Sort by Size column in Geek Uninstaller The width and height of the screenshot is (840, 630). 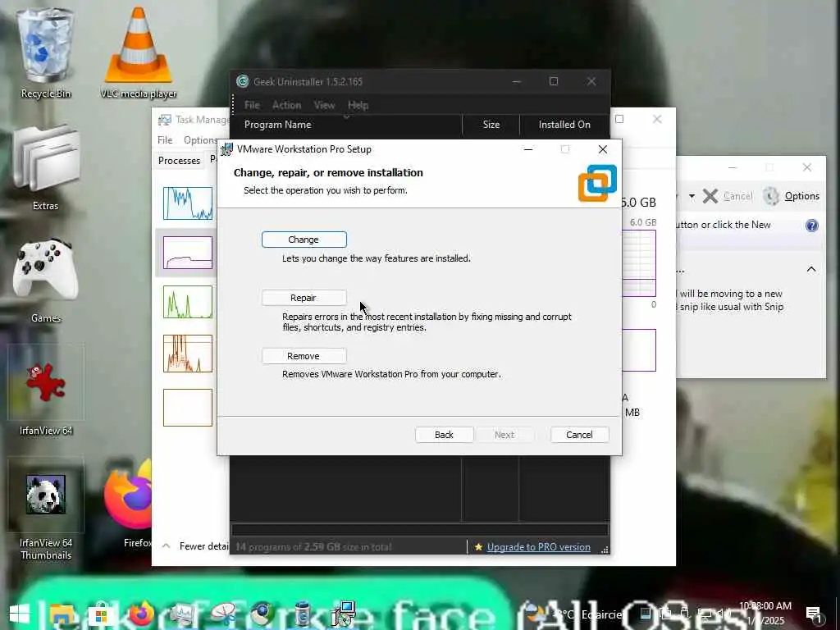(x=491, y=125)
